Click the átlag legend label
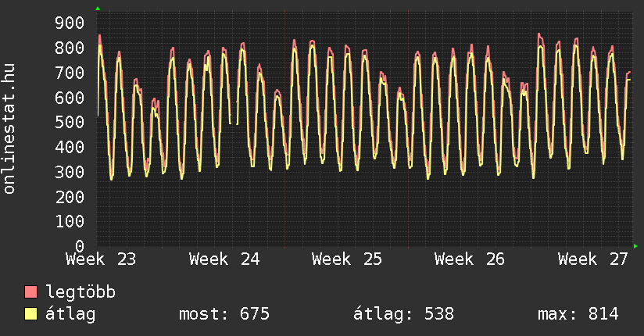Viewport: 644px width, 336px height. click(x=70, y=314)
